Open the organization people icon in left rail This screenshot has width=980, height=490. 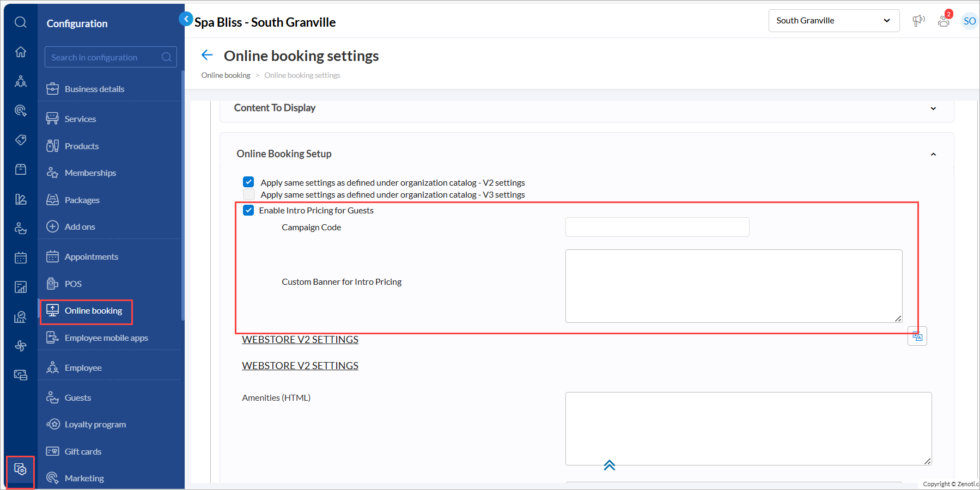[21, 81]
